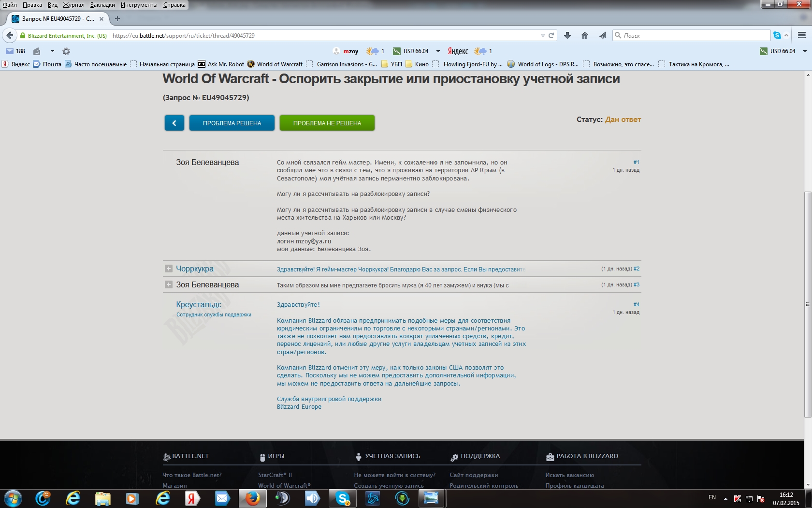This screenshot has height=508, width=812.
Task: Open dropdown arrow after USD 66.04 center
Action: (x=438, y=51)
